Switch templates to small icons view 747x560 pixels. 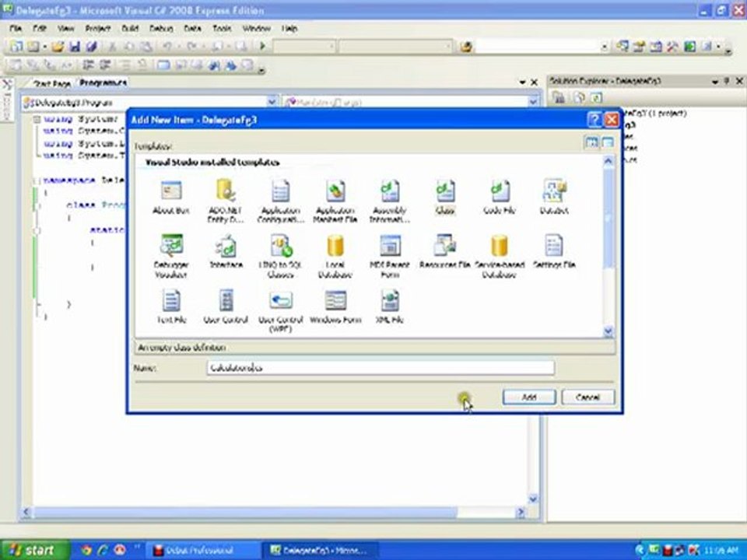[x=608, y=142]
